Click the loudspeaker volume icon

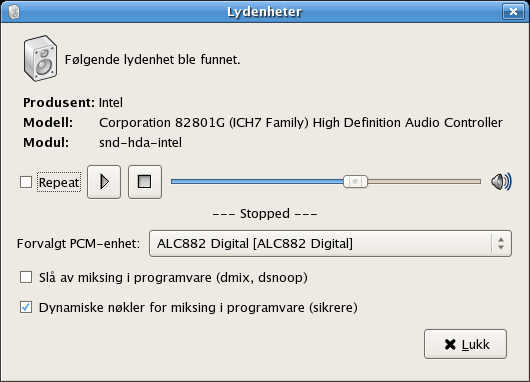pyautogui.click(x=501, y=182)
